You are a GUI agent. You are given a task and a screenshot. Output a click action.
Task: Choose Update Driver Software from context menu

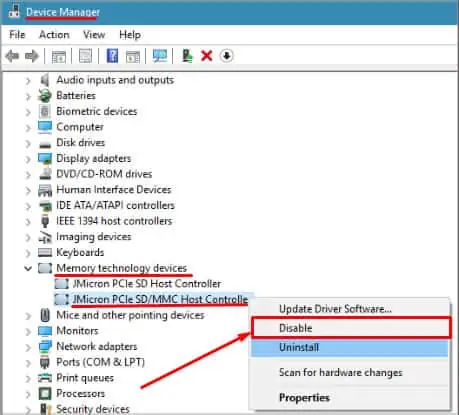(x=350, y=309)
